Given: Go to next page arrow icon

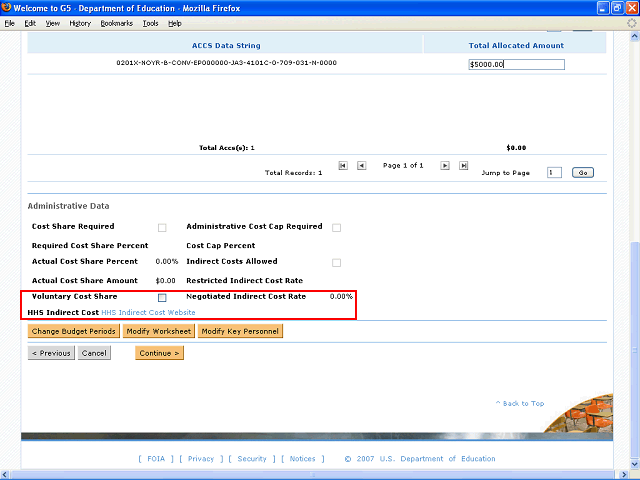Looking at the screenshot, I should 445,166.
